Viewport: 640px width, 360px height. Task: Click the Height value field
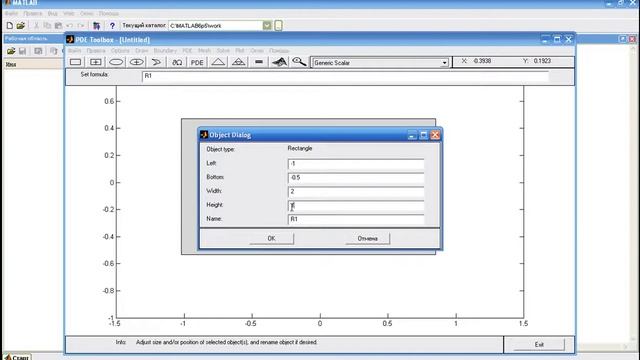356,205
